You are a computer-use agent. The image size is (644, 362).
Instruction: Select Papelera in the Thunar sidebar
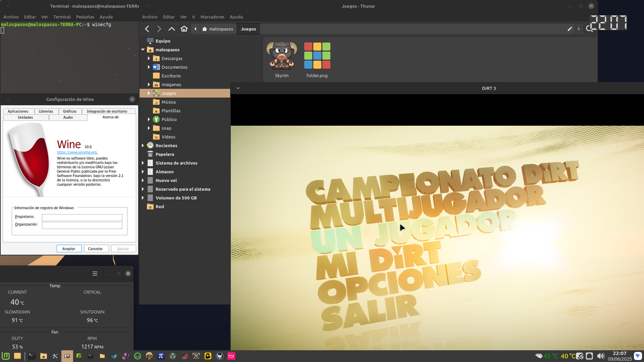[165, 154]
